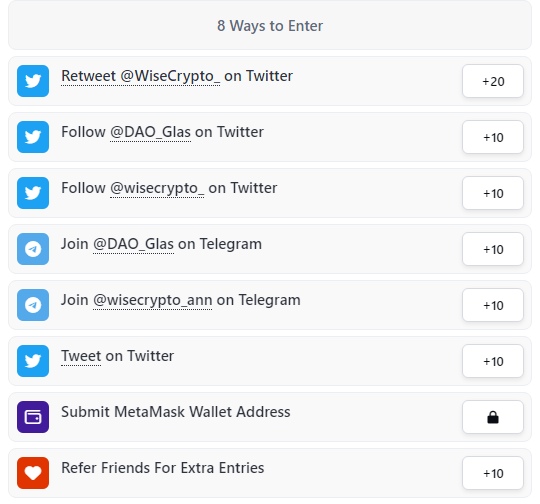Click the +10 button for Tweet on Twitter
The height and width of the screenshot is (504, 540).
tap(493, 361)
